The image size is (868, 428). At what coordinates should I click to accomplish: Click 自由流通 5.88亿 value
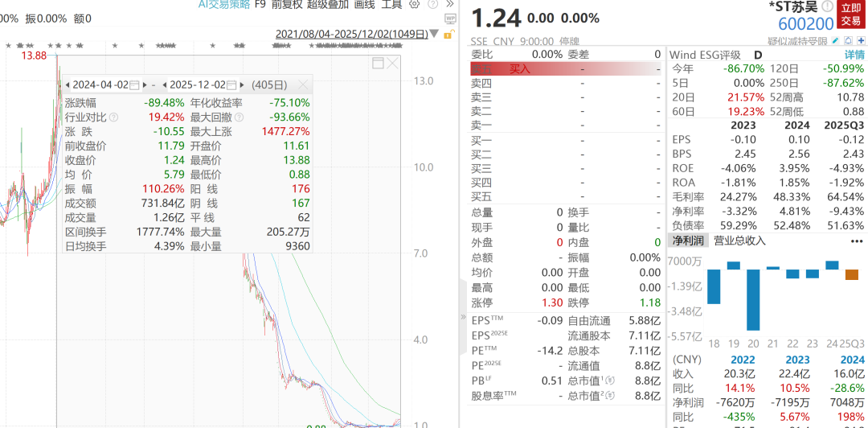[x=645, y=320]
